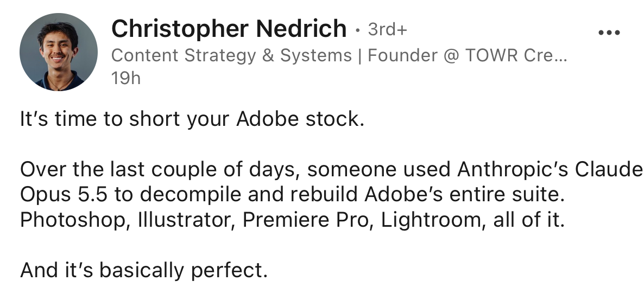Click Christopher Nedrich's profile photo
The width and height of the screenshot is (644, 300).
coord(59,52)
